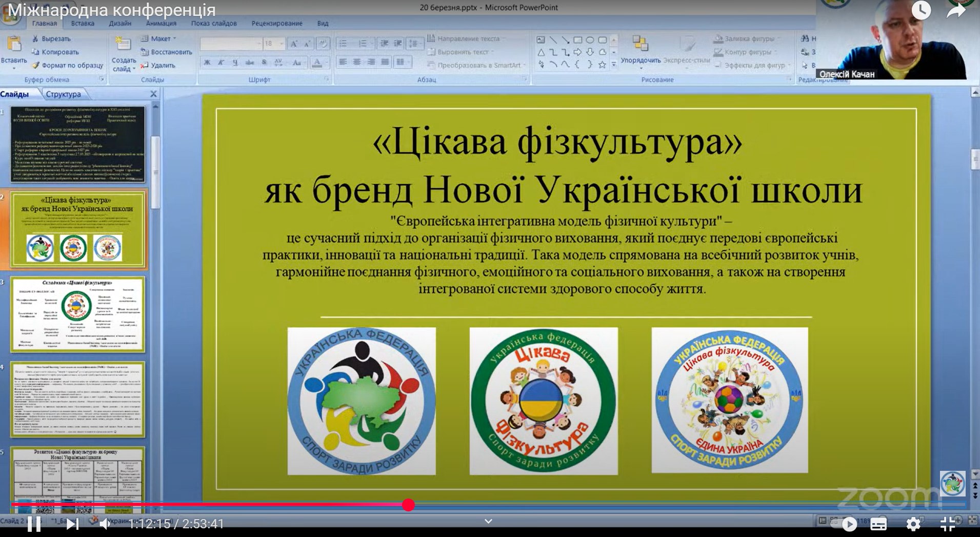Select the triangle shape icon
Screen dimensions: 980x537
pos(541,52)
